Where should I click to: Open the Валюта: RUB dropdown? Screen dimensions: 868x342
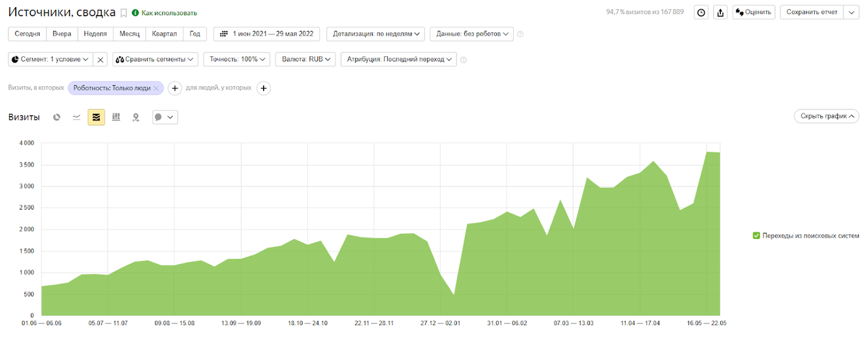tap(307, 60)
